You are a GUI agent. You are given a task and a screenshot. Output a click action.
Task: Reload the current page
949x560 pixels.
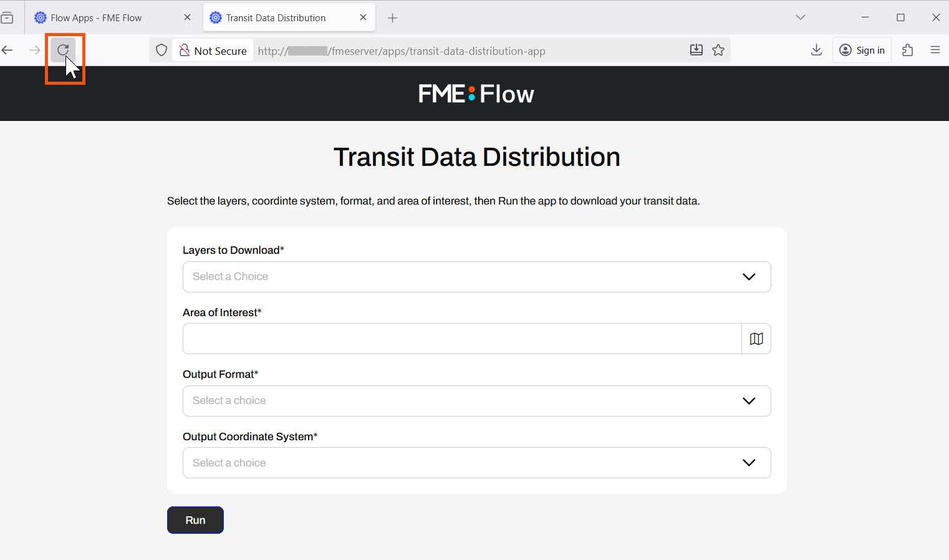pos(63,51)
